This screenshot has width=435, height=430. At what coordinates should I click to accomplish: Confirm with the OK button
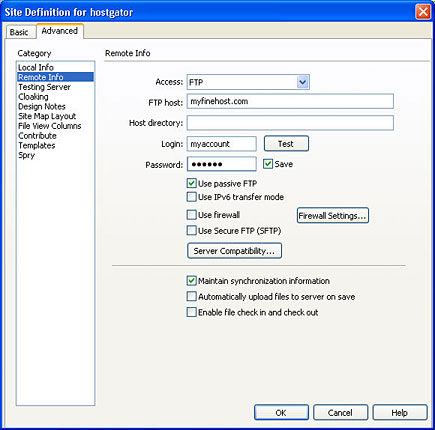[x=281, y=413]
